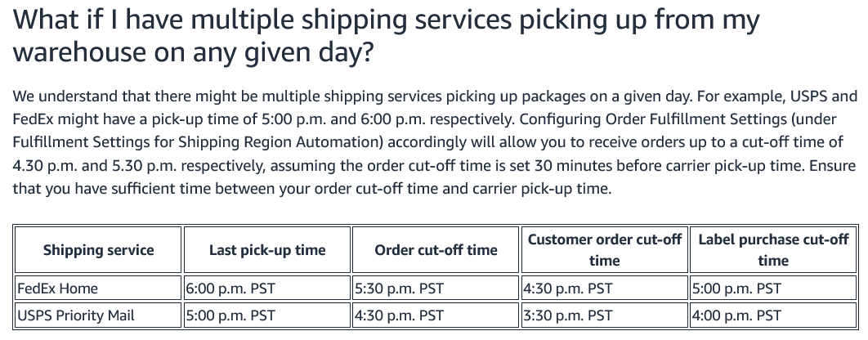Click the page heading about multiple shipping services

pyautogui.click(x=387, y=36)
